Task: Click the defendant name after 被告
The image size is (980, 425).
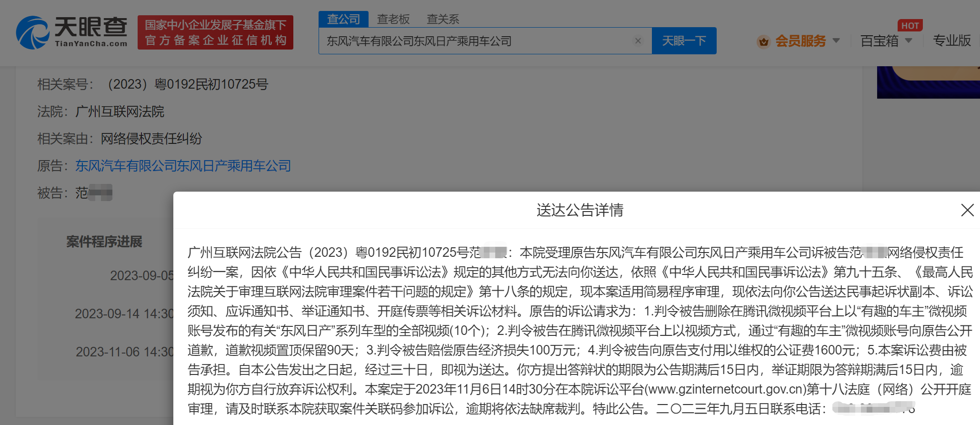Action: (94, 193)
